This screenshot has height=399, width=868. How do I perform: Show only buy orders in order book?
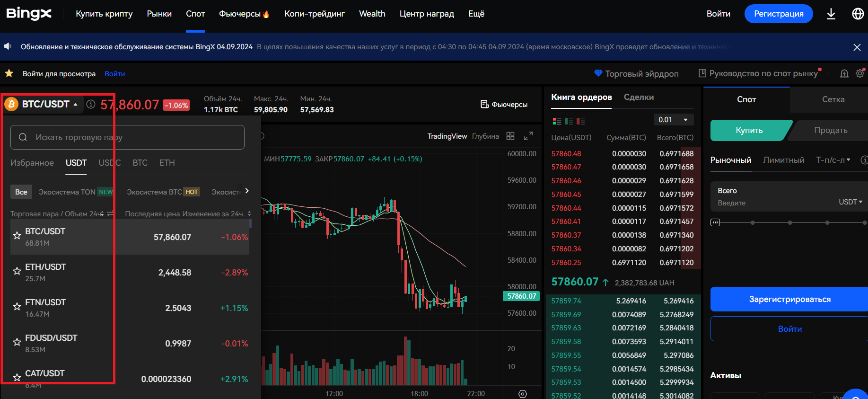569,121
